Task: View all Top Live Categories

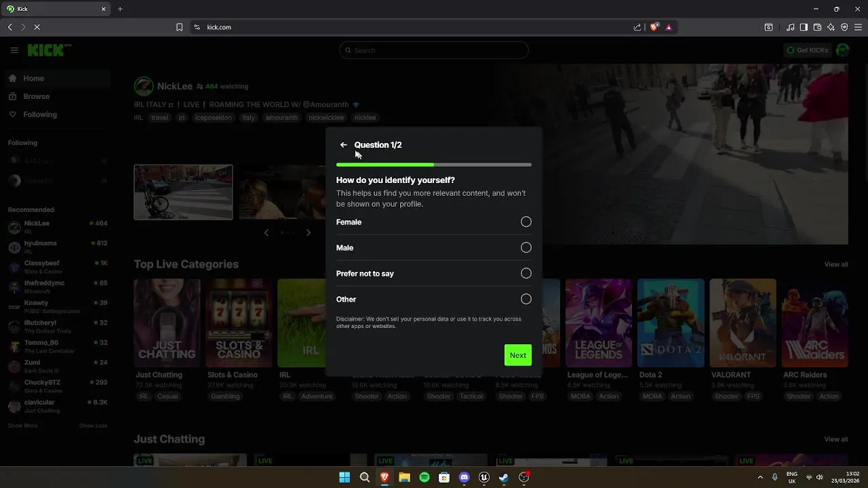Action: point(835,264)
